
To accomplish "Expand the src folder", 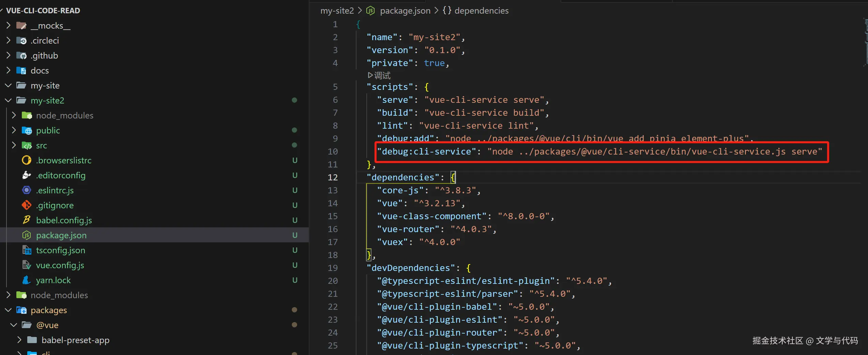I will pyautogui.click(x=14, y=145).
